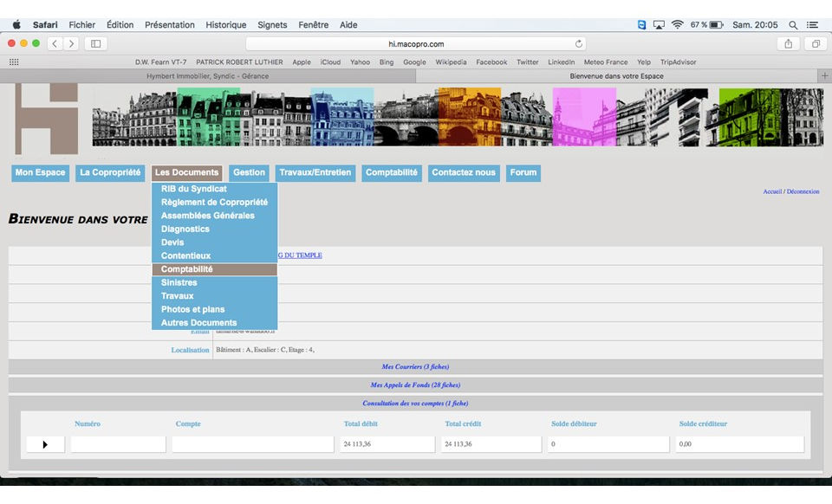Screen dimensions: 832x504
Task: Collapse Consultation de vos comptes section
Action: (415, 404)
